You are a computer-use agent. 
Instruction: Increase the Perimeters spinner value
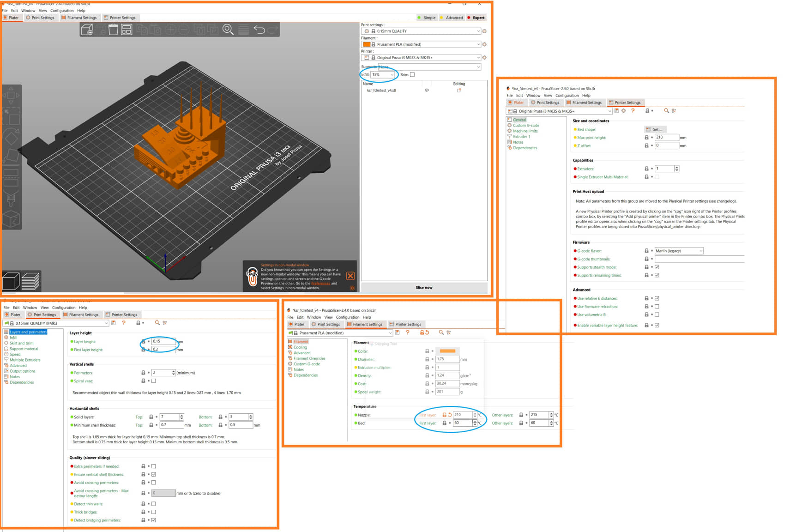pyautogui.click(x=174, y=371)
